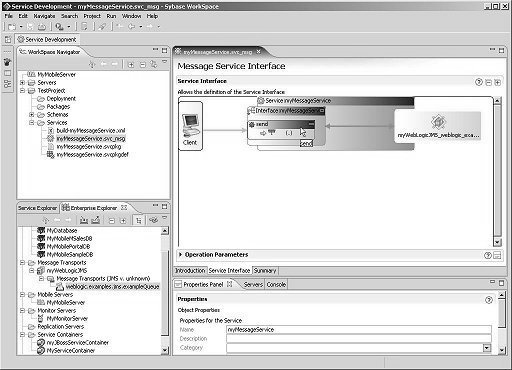Click the Service Development perspective button
Screen dimensions: 512x370
click(47, 39)
